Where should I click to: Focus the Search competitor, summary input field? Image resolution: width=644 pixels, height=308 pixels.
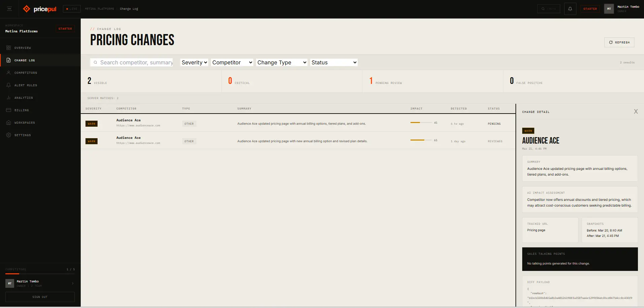point(132,62)
